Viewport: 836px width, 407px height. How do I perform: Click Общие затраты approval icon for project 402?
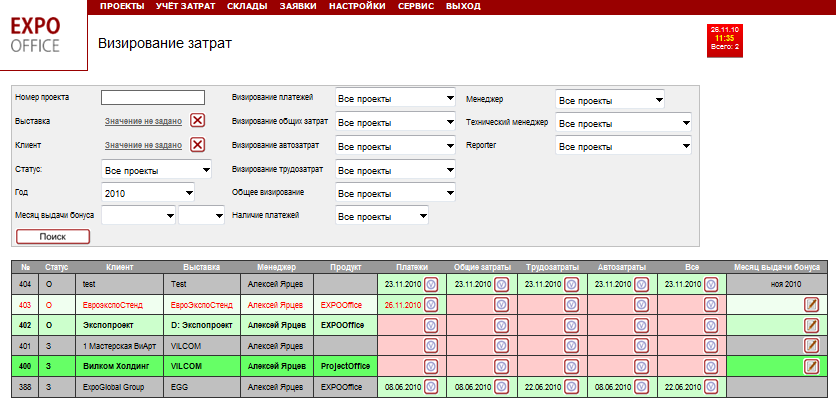tap(502, 326)
